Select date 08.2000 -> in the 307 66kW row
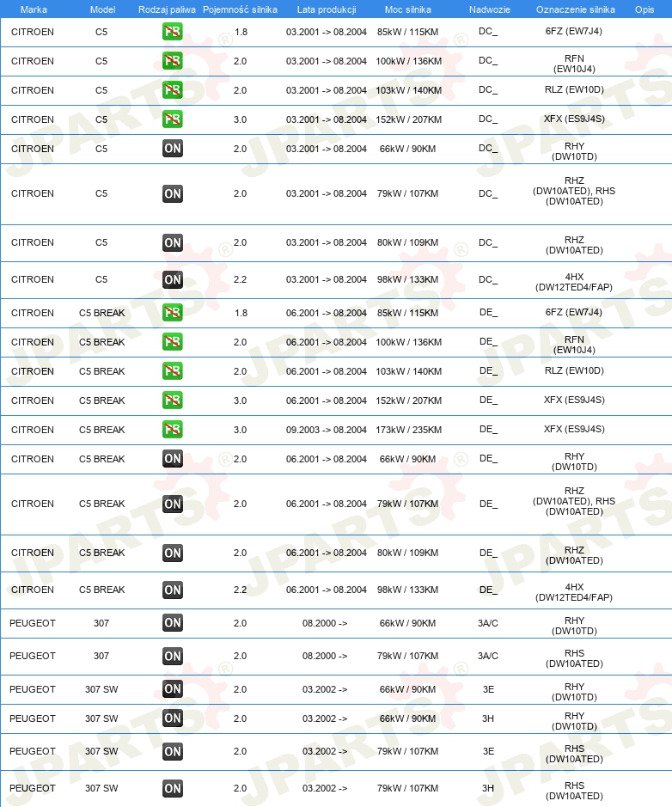The height and width of the screenshot is (807, 672). [325, 623]
